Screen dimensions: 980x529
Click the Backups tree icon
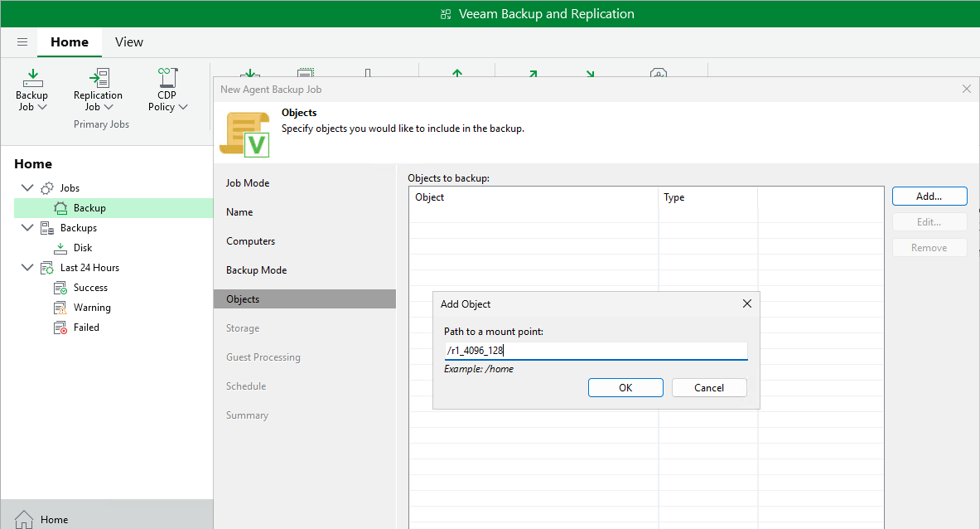click(x=47, y=228)
